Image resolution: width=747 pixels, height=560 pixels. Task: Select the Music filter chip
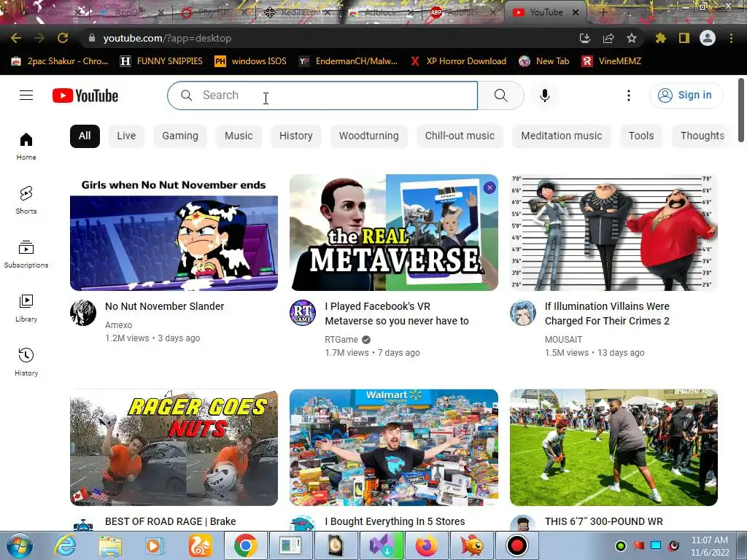(x=239, y=136)
